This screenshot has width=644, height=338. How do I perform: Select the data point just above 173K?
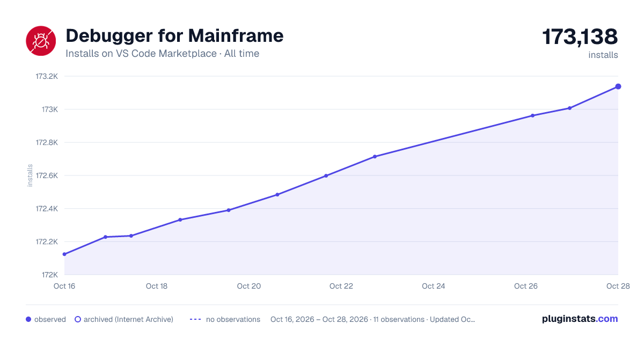tap(570, 108)
